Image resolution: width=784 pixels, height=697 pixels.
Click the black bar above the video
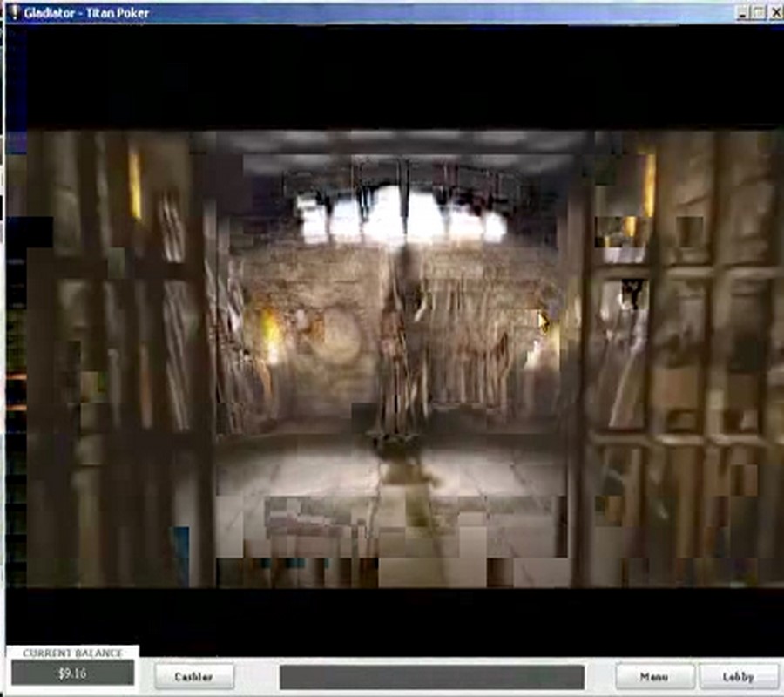[x=392, y=78]
